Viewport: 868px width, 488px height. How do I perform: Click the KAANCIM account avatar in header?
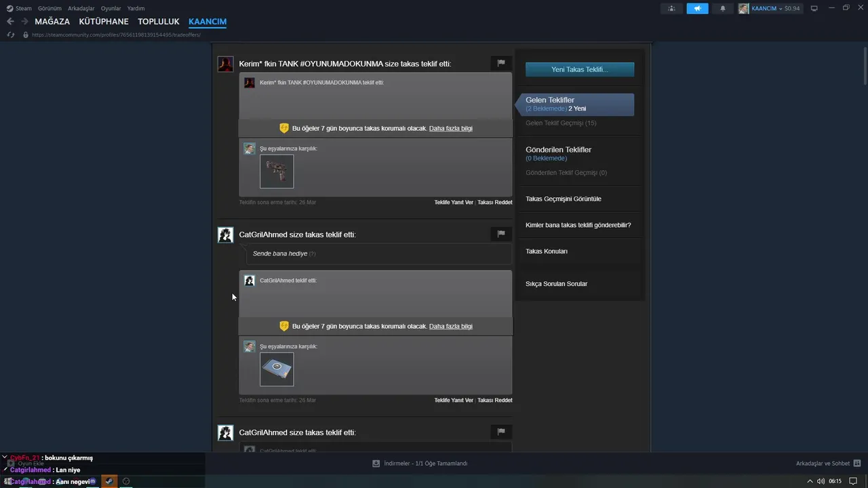click(x=744, y=8)
